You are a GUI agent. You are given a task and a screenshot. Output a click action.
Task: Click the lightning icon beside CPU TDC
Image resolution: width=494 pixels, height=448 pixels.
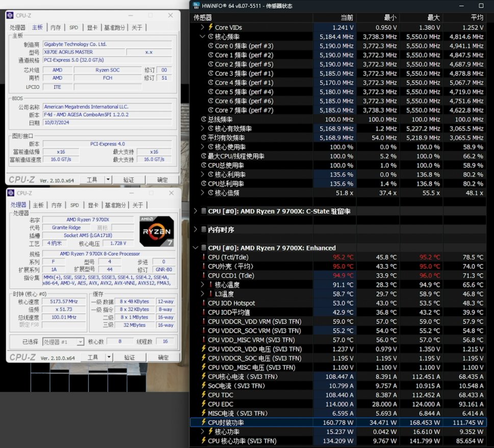click(x=203, y=394)
